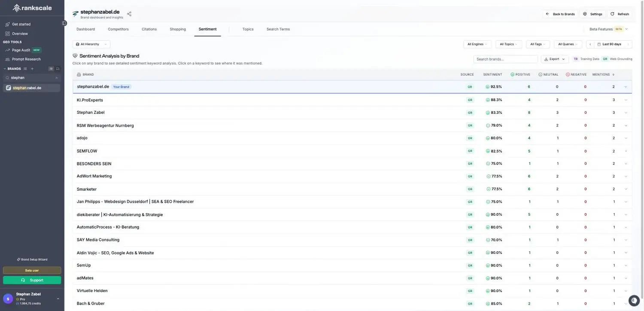644x311 pixels.
Task: Expand the KI.ProExperts row chevron
Action: 626,100
